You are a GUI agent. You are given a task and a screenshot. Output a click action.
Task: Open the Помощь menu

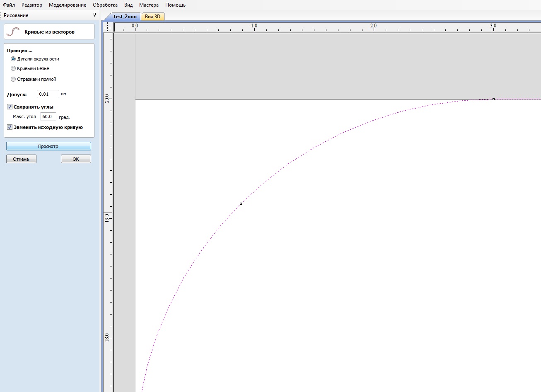tap(175, 5)
